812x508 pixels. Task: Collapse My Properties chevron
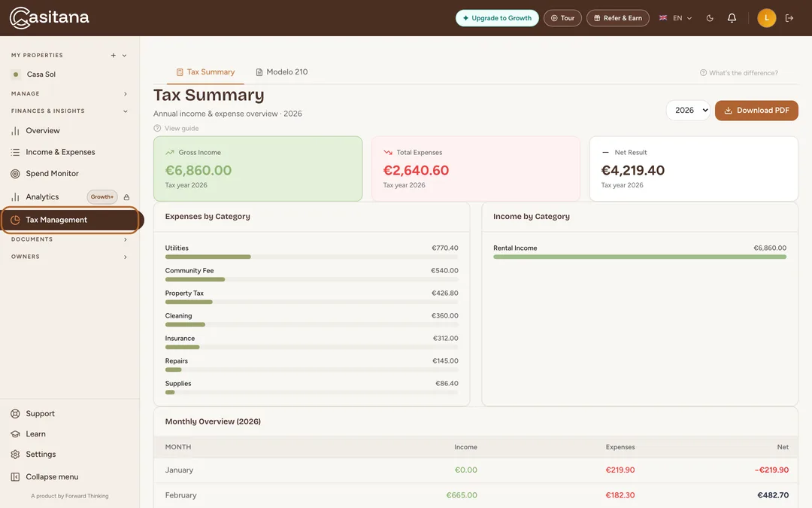124,56
